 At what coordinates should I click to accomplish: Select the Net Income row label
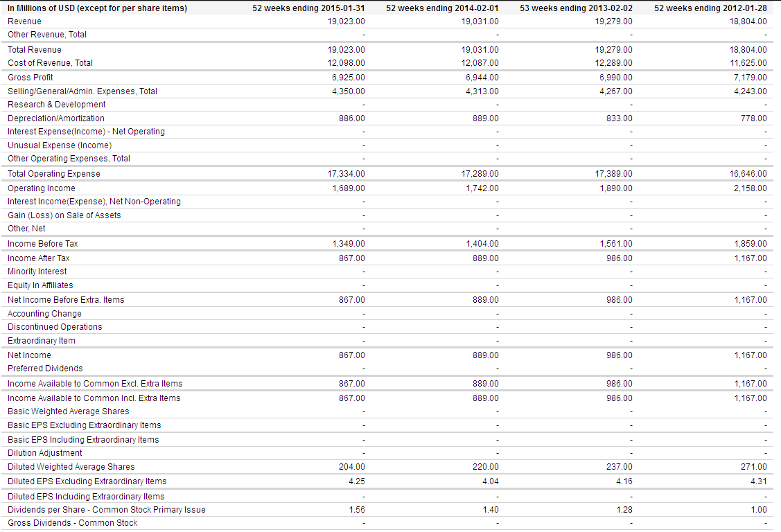(x=29, y=355)
